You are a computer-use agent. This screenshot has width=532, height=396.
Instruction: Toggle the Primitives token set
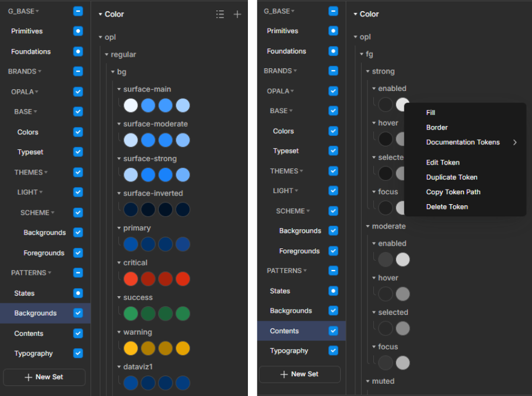point(78,31)
